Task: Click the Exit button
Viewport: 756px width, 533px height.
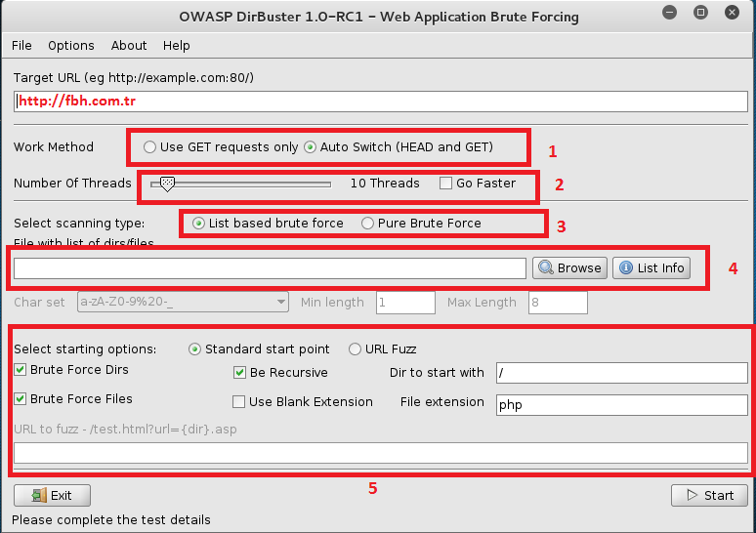Action: tap(52, 495)
